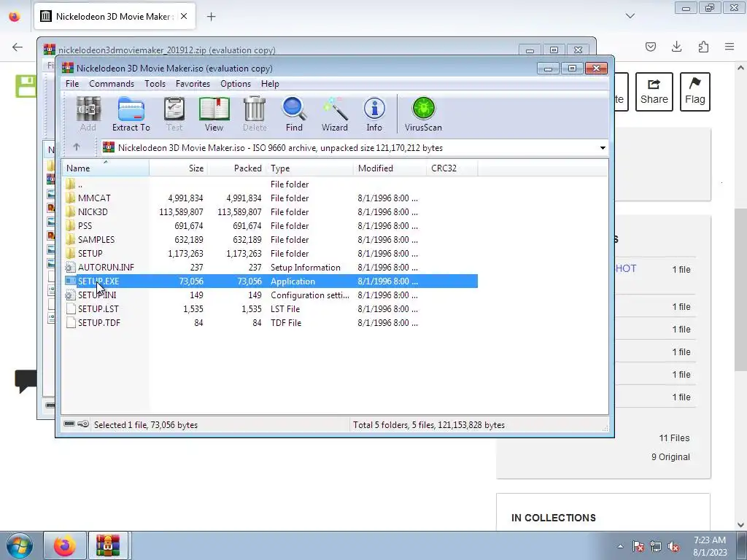Image resolution: width=747 pixels, height=560 pixels.
Task: Click the drive icon in WinRAR status bar
Action: click(69, 424)
